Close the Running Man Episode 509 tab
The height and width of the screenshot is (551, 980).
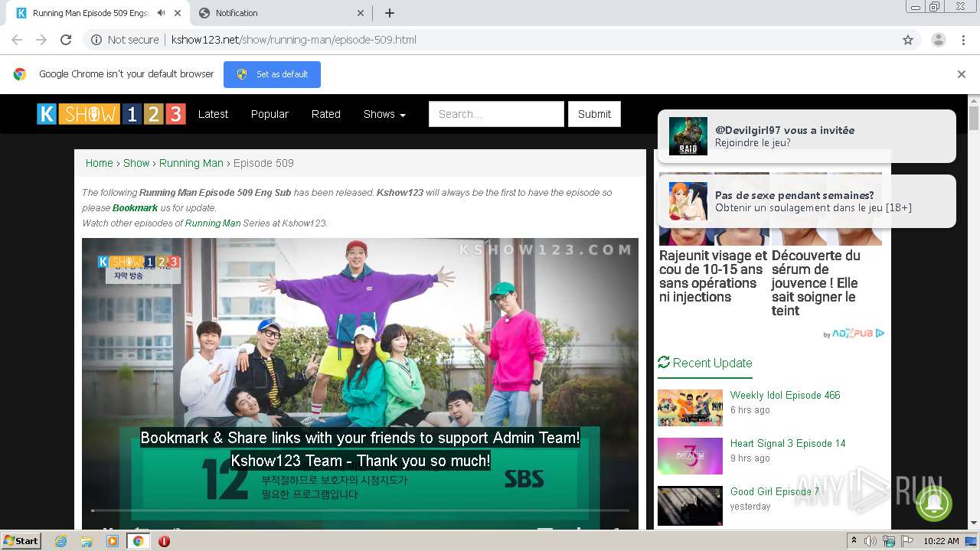[x=178, y=13]
